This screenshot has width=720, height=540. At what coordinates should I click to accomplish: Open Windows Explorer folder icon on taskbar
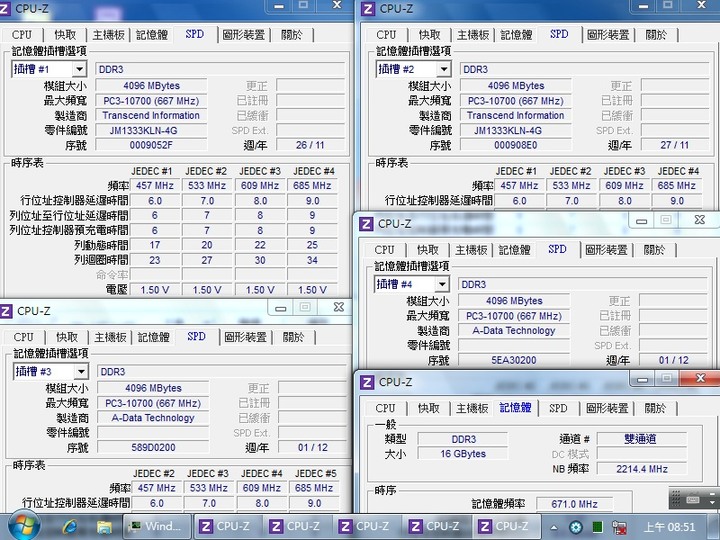point(104,527)
